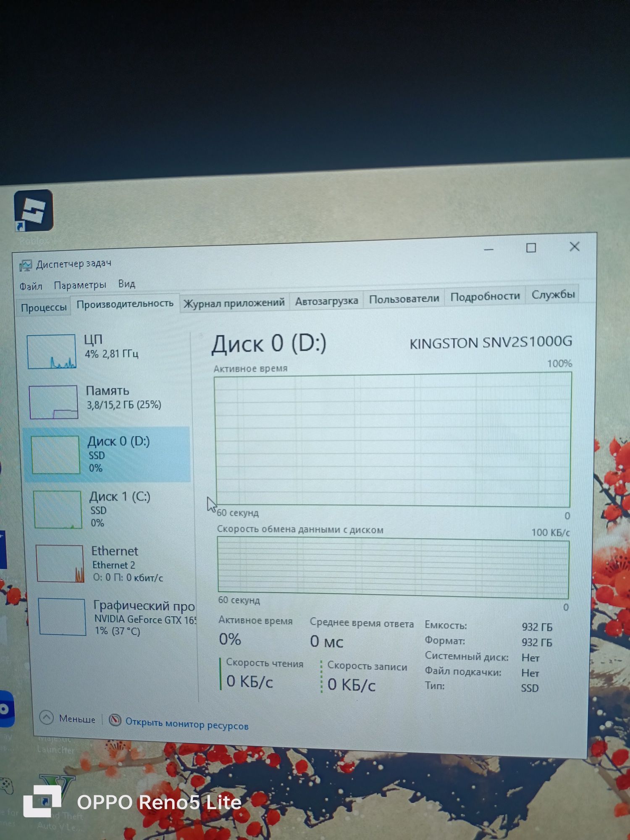Click the Скорость записи 0 КБ/с value
630x840 pixels.
tap(351, 685)
